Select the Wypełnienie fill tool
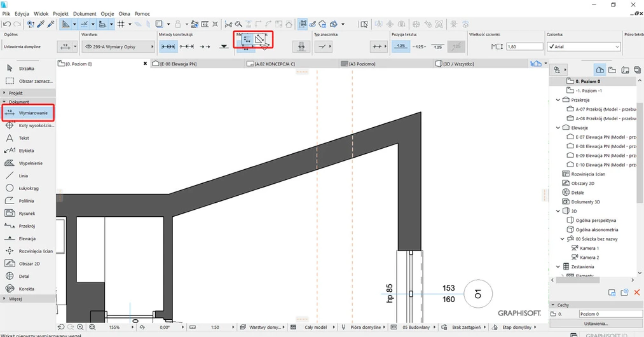The width and height of the screenshot is (644, 337). (x=28, y=163)
